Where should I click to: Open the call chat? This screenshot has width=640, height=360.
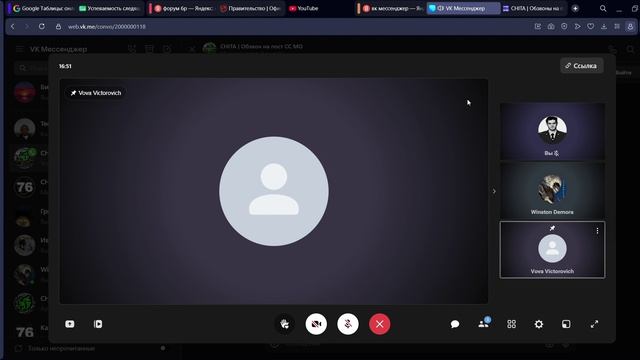click(x=455, y=324)
